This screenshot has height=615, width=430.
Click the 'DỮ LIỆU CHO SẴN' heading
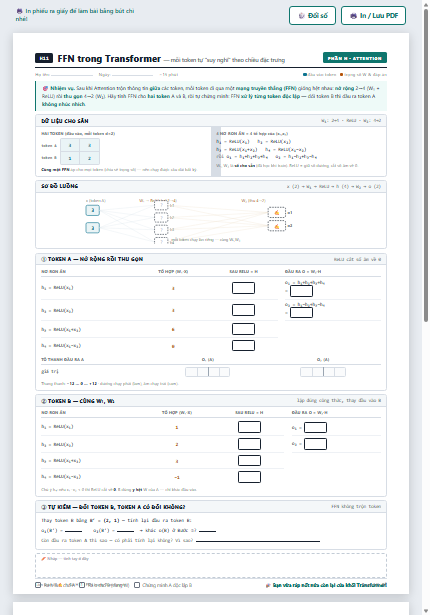(65, 121)
